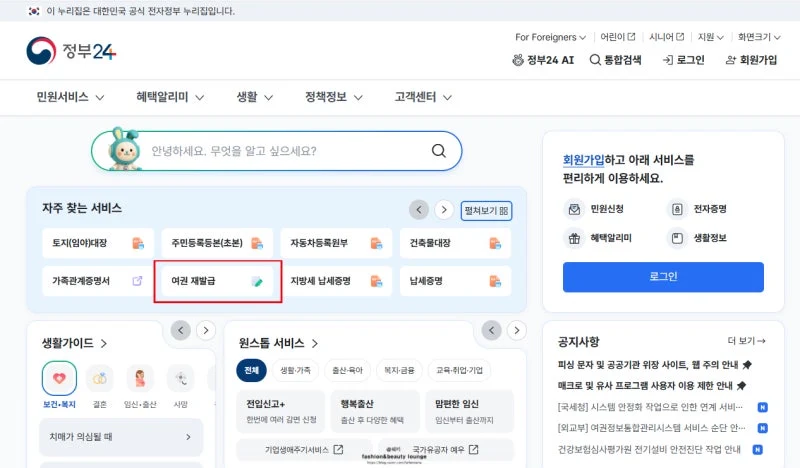This screenshot has width=800, height=468.
Task: Select the 결혼 category icon
Action: point(99,379)
